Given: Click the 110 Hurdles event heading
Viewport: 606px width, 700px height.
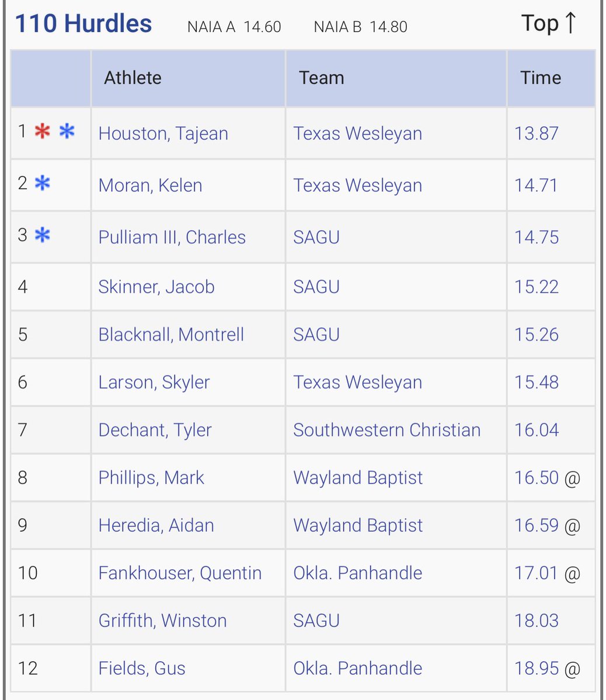Looking at the screenshot, I should 83,24.
